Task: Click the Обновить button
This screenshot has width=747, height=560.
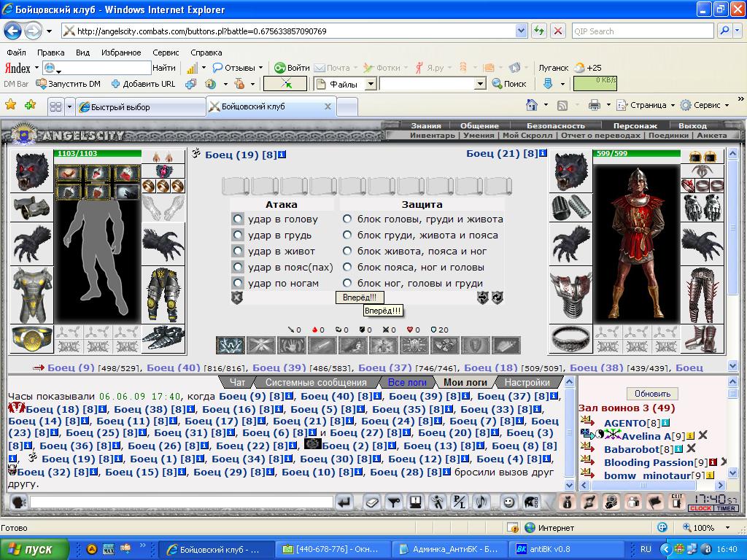Action: [652, 394]
